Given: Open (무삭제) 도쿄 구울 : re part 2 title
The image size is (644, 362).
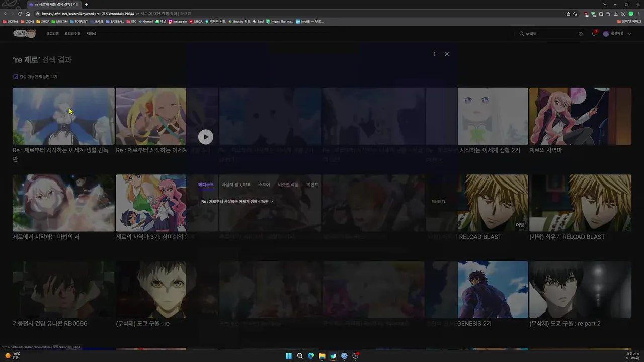Looking at the screenshot, I should click(x=565, y=324).
